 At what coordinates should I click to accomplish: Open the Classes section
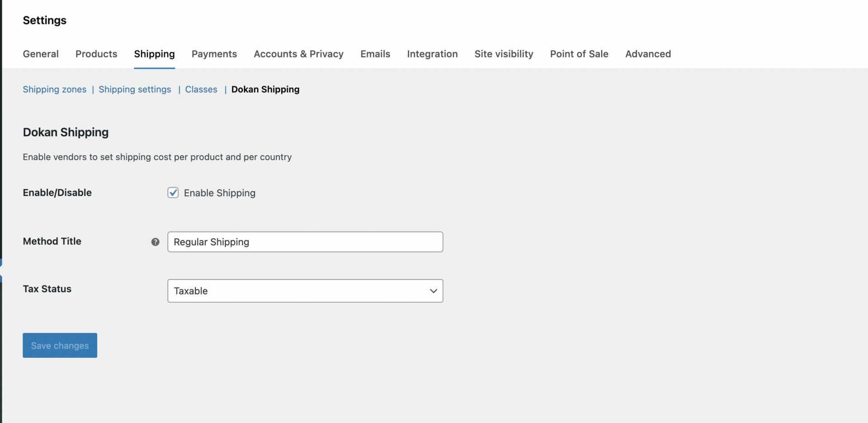tap(201, 90)
